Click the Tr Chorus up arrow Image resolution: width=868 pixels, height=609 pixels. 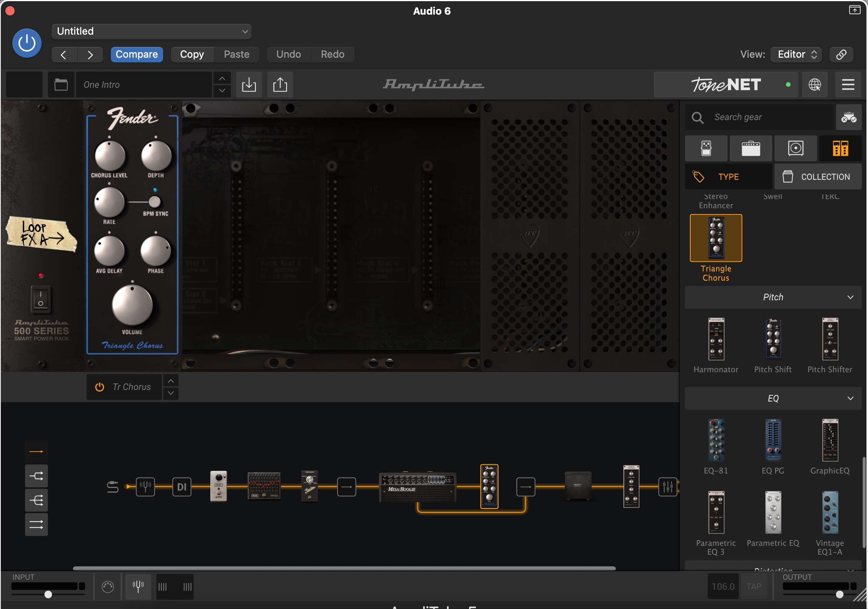[171, 381]
